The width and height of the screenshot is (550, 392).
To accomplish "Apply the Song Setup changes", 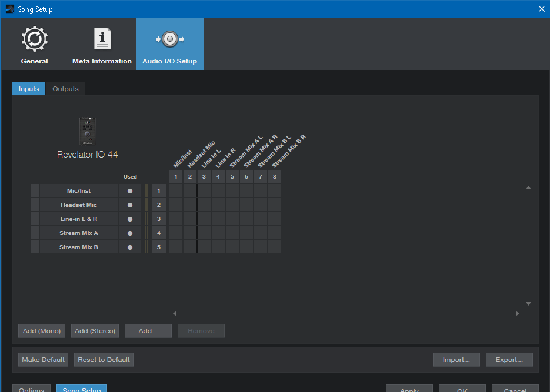I will pos(409,388).
